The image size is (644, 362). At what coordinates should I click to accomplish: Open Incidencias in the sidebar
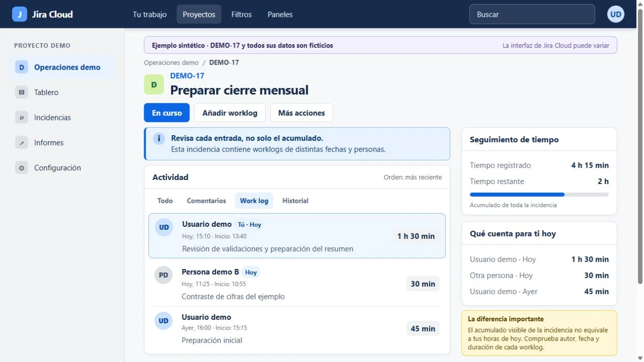click(62, 117)
